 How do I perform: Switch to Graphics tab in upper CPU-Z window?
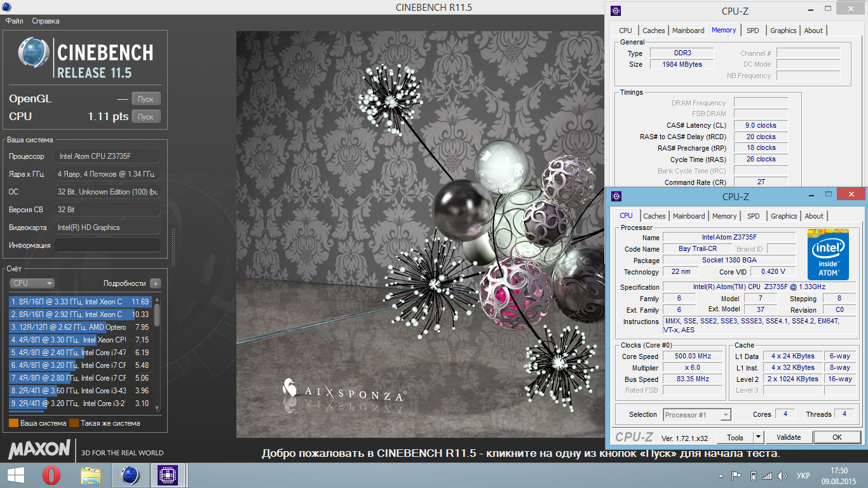pos(783,30)
